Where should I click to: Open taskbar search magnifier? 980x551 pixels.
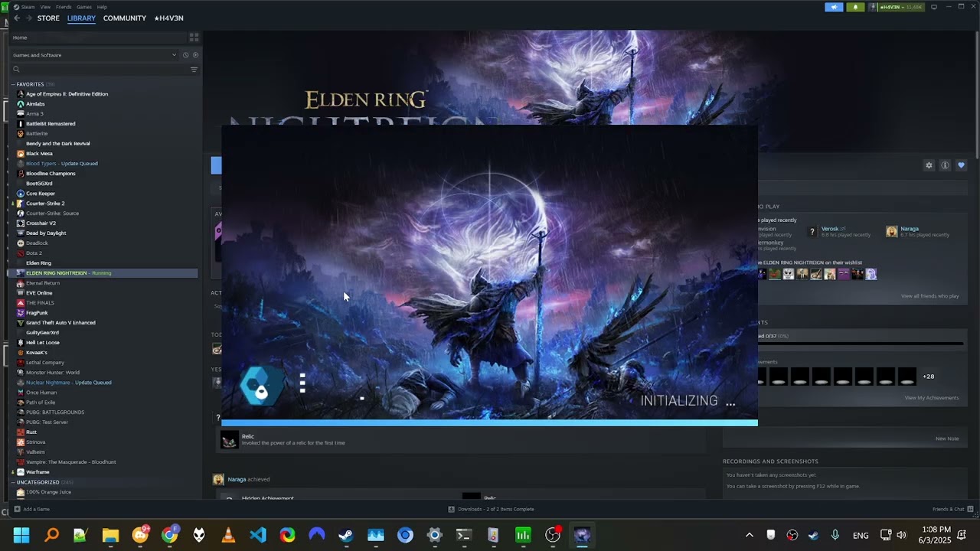coord(51,535)
